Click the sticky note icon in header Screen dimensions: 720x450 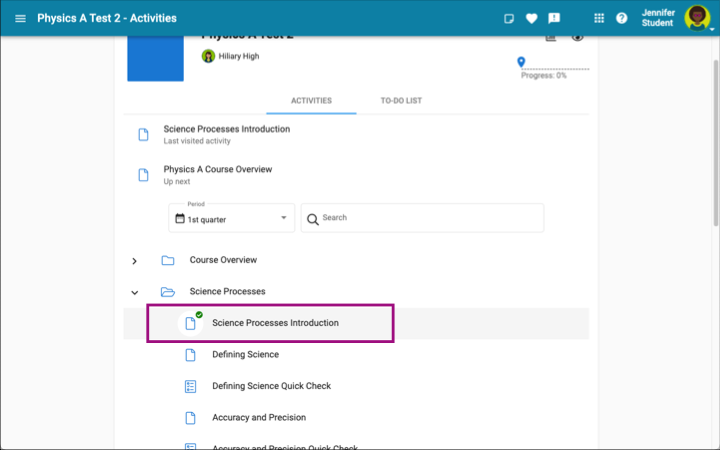coord(509,19)
